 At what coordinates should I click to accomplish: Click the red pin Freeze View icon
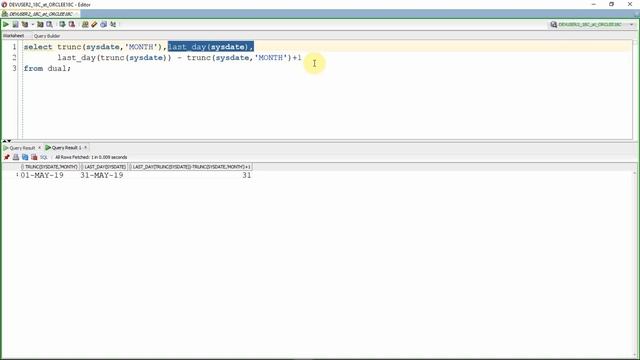pos(7,157)
